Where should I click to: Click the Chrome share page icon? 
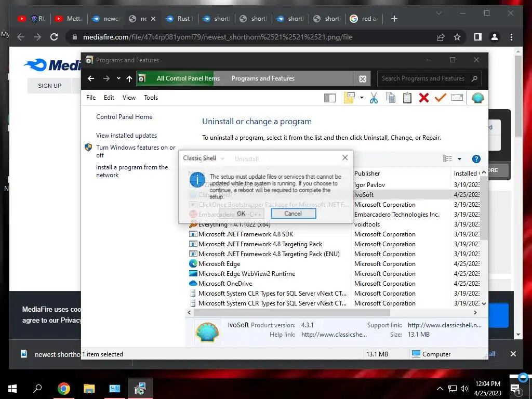[x=441, y=37]
